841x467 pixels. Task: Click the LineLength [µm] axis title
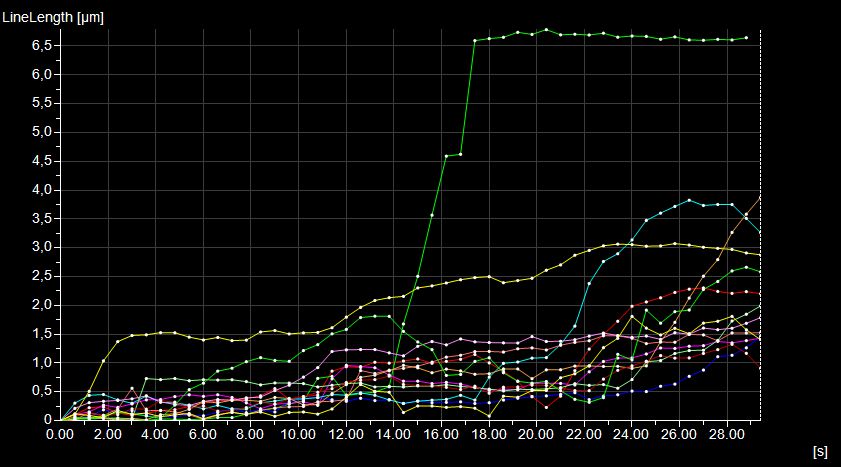click(53, 17)
